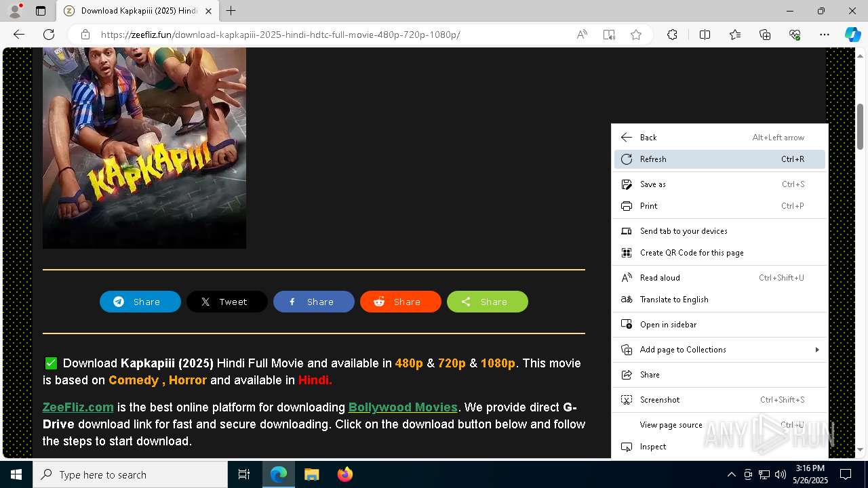Choose Back in the context menu
868x488 pixels.
click(x=719, y=138)
